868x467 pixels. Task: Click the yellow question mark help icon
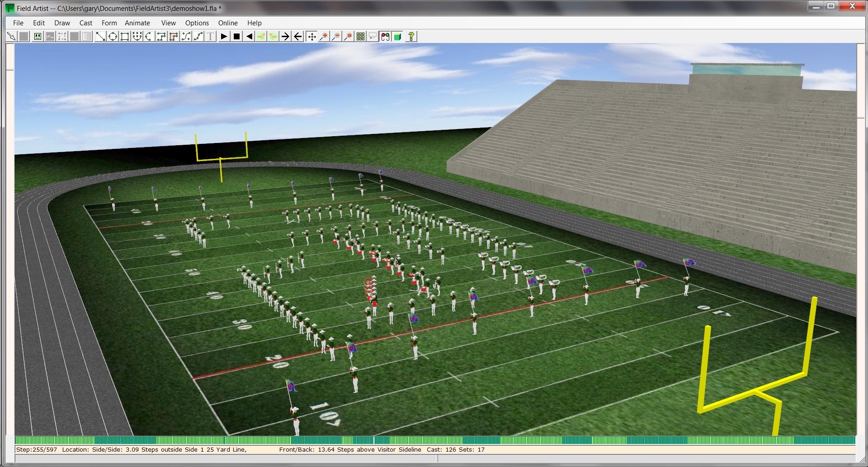pos(411,37)
